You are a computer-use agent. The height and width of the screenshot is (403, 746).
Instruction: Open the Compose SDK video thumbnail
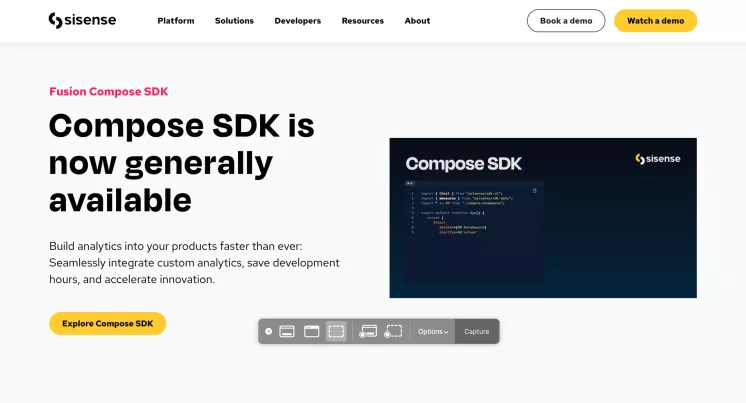(x=543, y=218)
